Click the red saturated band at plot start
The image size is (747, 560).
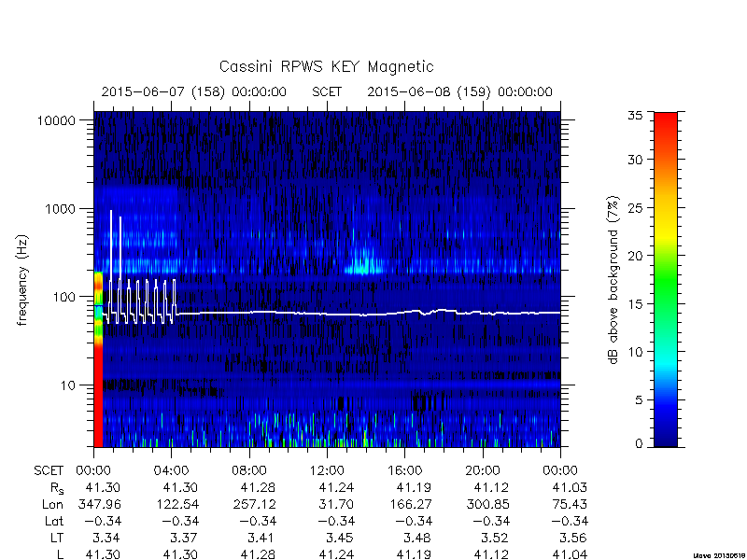(x=98, y=395)
